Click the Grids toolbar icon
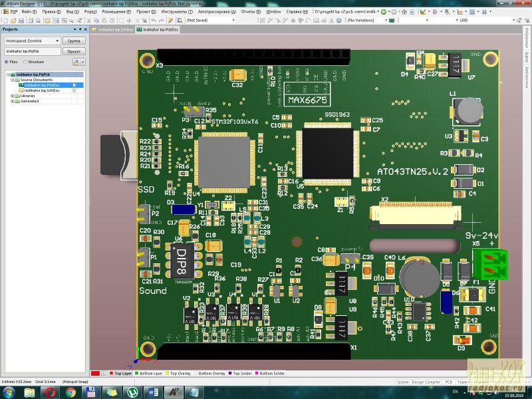 click(485, 11)
